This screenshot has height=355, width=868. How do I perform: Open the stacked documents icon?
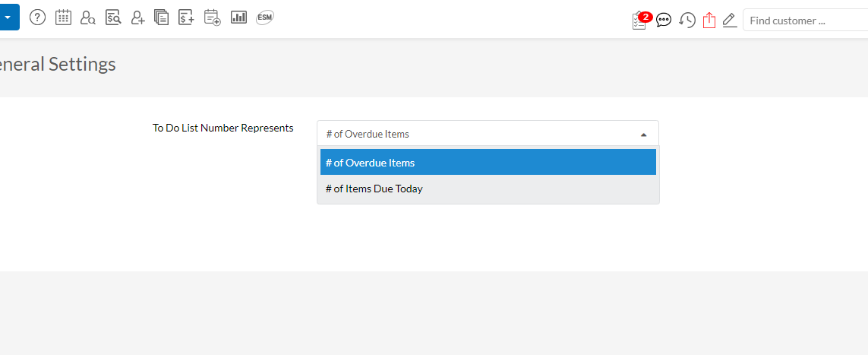(161, 17)
